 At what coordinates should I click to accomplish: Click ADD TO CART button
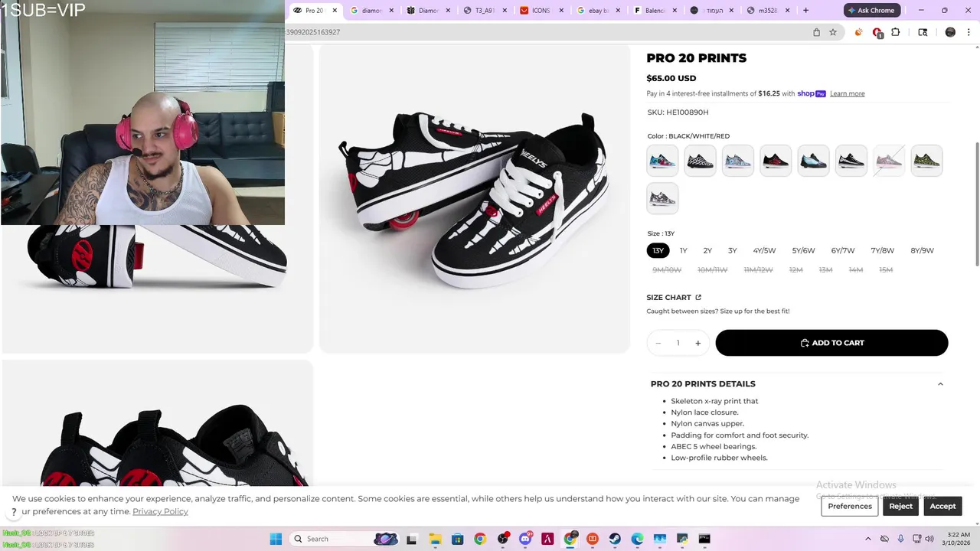click(x=831, y=343)
